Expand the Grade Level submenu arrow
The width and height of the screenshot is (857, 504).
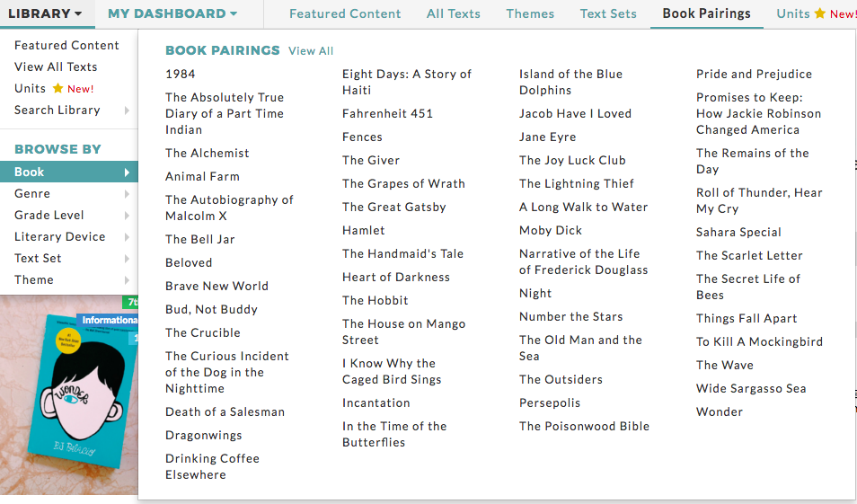[127, 216]
